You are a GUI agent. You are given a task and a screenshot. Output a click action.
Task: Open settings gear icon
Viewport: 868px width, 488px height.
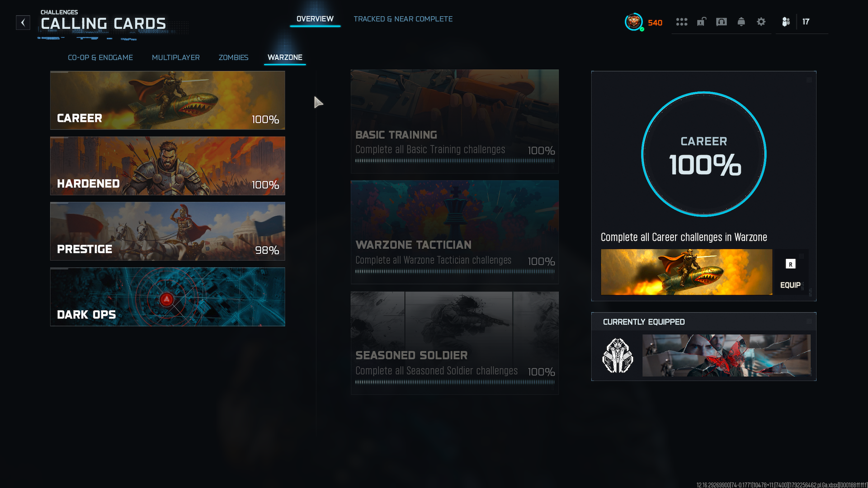coord(761,22)
